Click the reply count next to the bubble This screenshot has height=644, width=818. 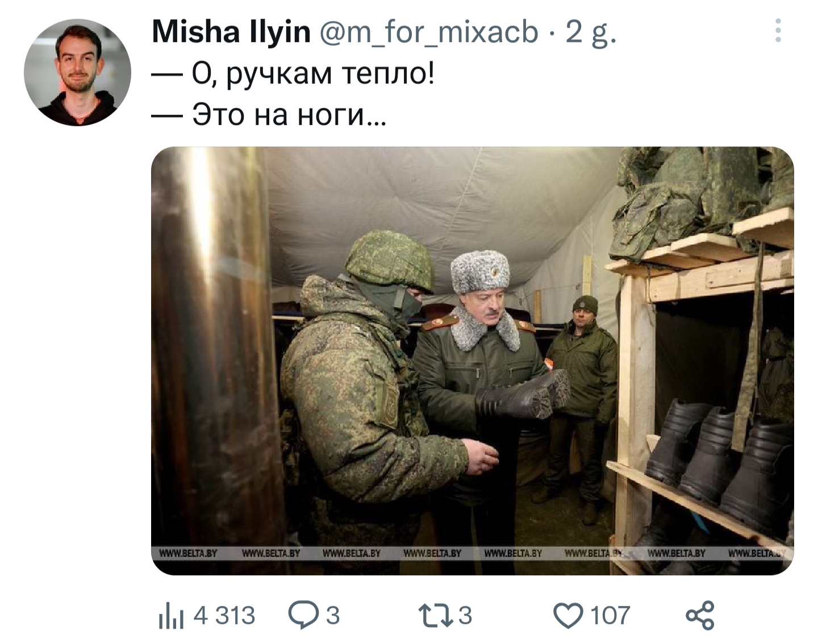[x=333, y=616]
